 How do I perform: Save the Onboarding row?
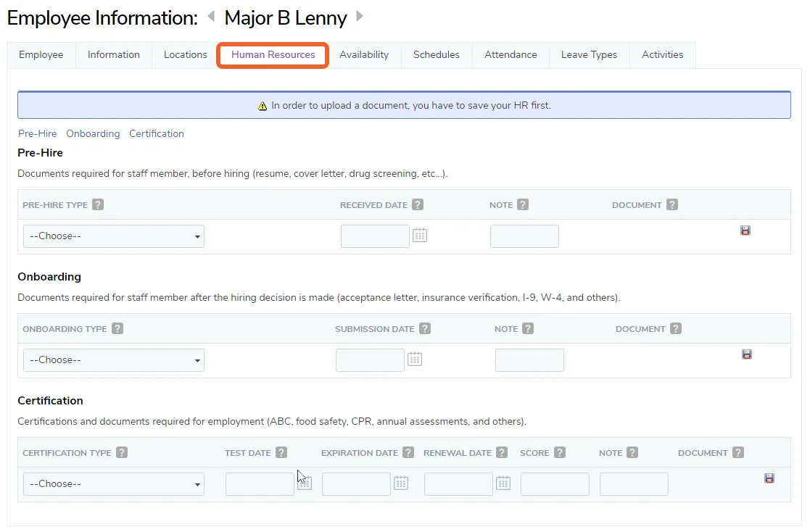(746, 354)
